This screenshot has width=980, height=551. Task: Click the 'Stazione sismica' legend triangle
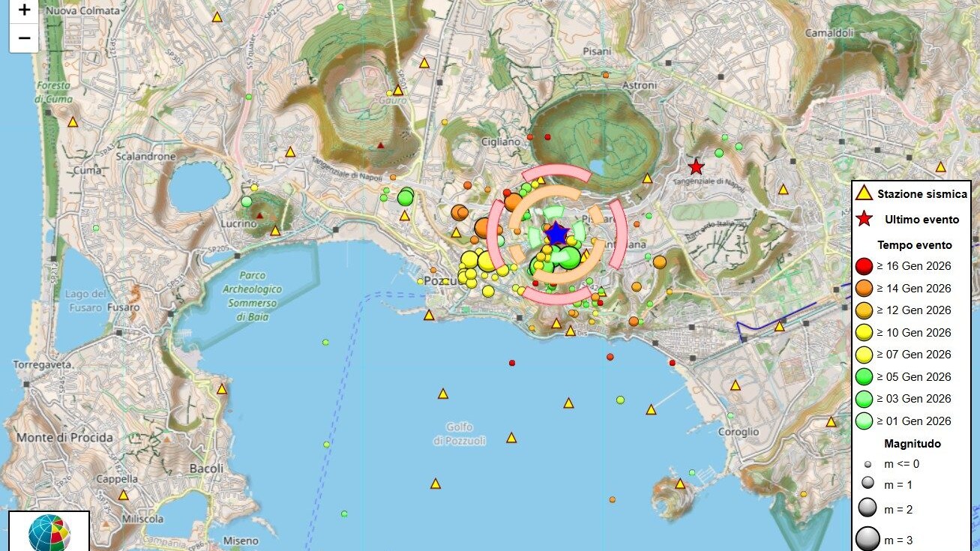click(x=864, y=194)
